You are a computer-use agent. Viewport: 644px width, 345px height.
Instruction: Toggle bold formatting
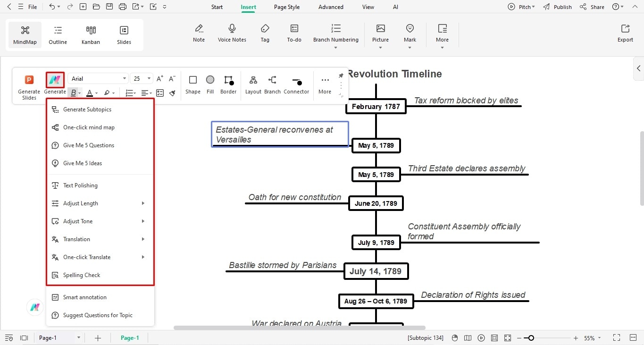coord(73,93)
